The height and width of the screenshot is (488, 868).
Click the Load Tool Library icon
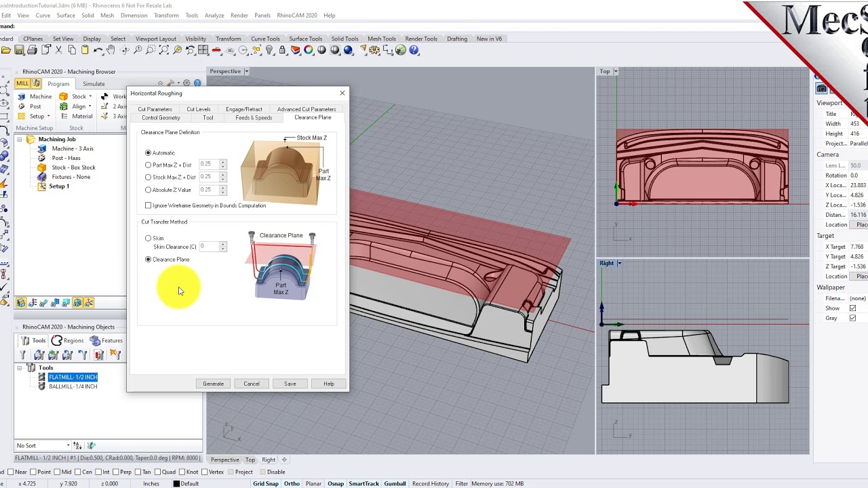click(x=39, y=354)
